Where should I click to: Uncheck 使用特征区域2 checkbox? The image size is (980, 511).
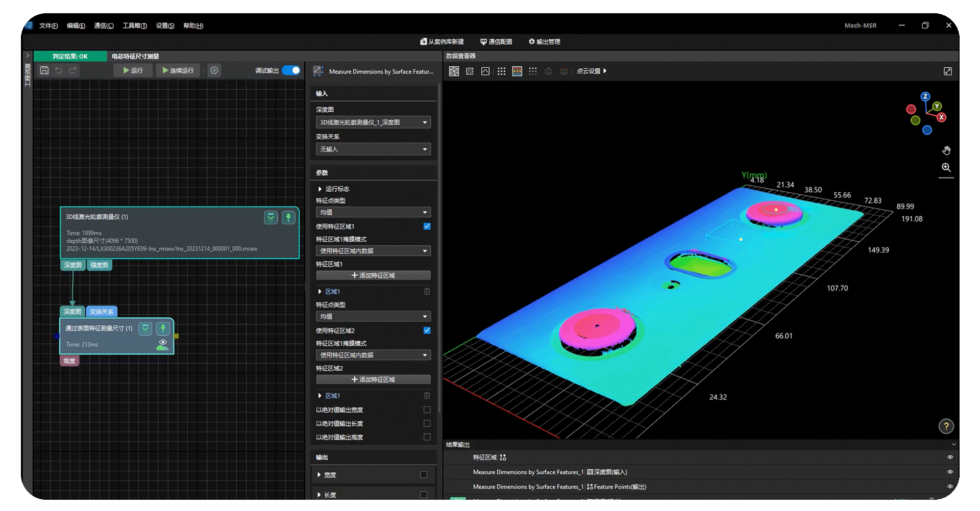point(427,330)
